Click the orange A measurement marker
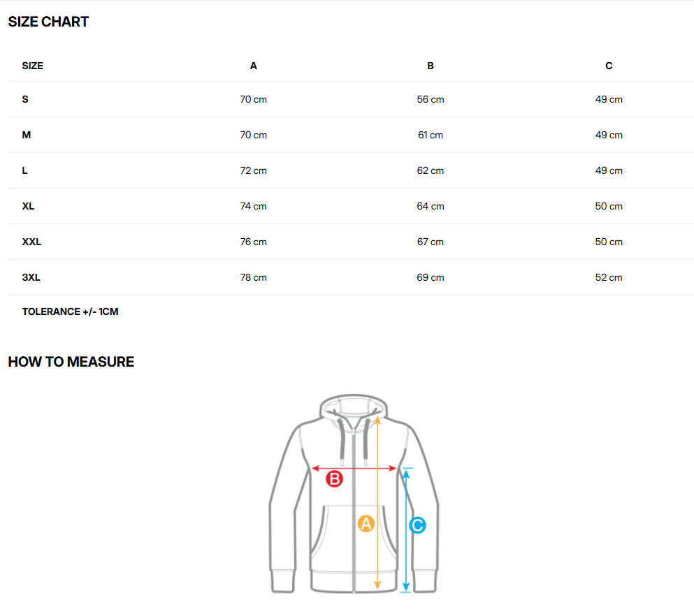Image resolution: width=694 pixels, height=616 pixels. (366, 524)
